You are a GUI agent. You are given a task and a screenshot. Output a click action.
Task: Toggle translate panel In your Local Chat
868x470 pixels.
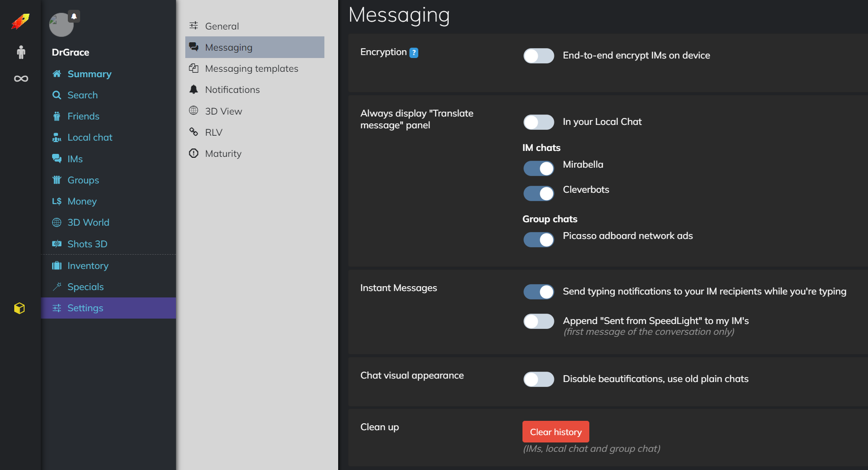point(539,122)
